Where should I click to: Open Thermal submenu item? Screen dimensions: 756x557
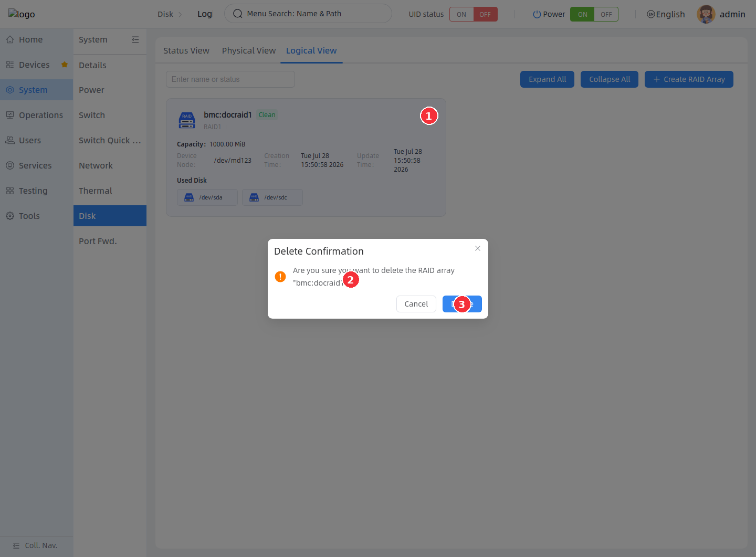tap(110, 191)
